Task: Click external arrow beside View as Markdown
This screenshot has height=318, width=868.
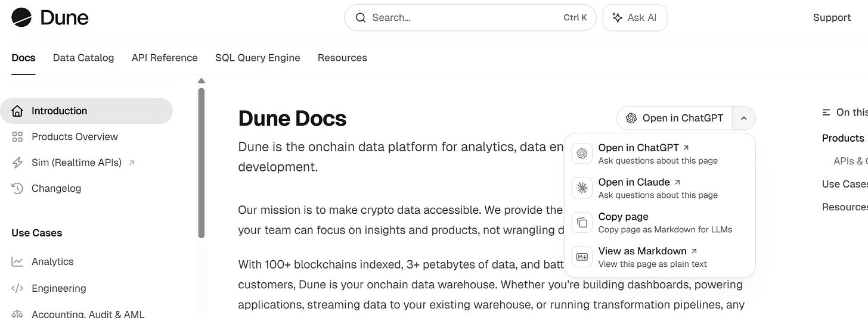Action: click(694, 251)
